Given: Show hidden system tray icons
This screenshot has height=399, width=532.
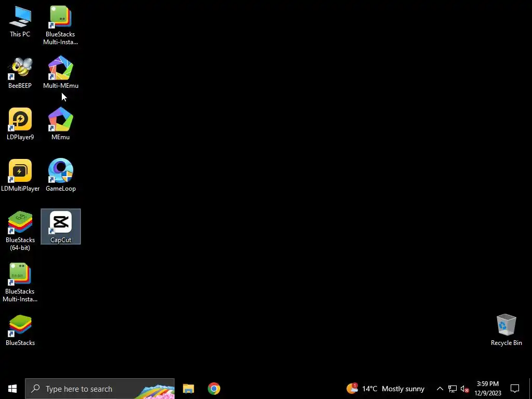Looking at the screenshot, I should click(440, 389).
